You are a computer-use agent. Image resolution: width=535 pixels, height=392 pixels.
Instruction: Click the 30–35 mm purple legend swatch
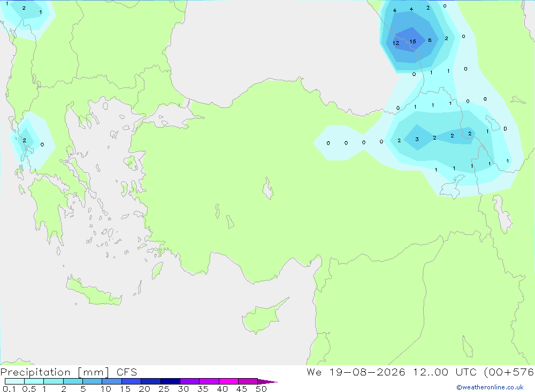pos(190,381)
